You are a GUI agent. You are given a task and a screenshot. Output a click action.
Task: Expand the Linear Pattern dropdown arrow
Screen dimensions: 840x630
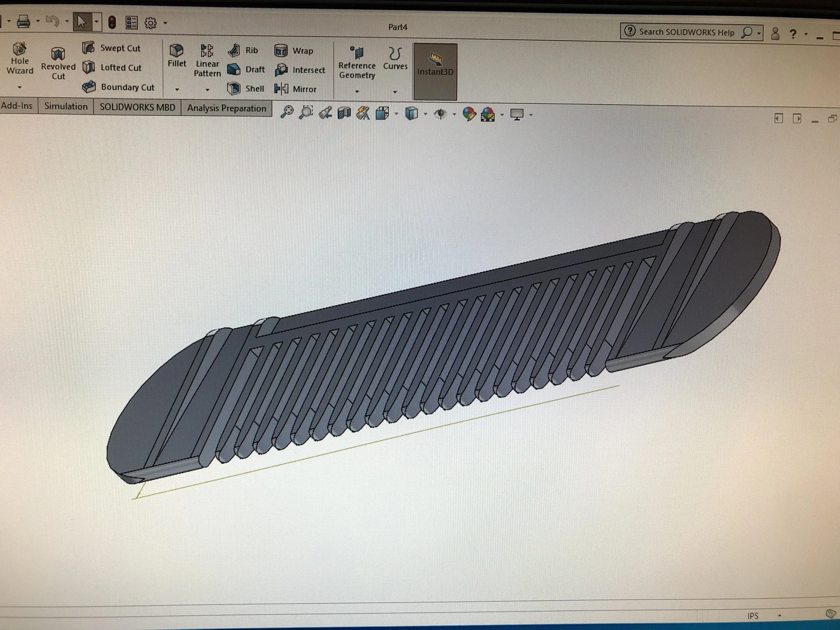207,90
